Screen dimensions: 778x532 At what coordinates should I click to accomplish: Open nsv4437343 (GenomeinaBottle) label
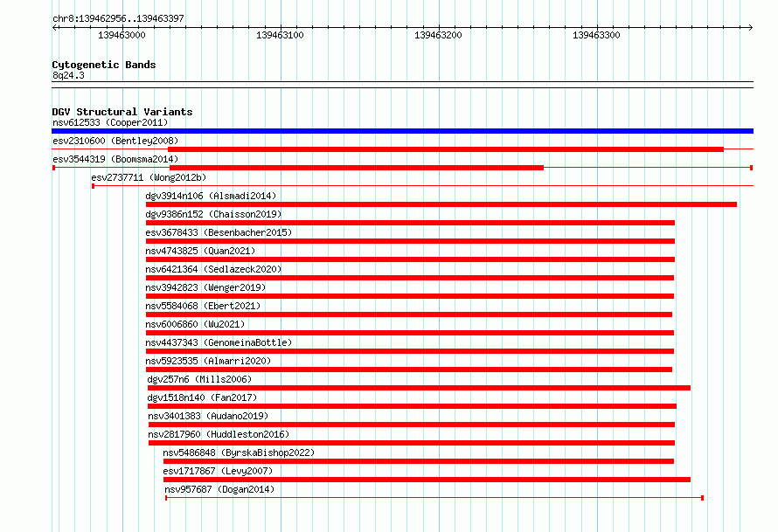pos(219,342)
